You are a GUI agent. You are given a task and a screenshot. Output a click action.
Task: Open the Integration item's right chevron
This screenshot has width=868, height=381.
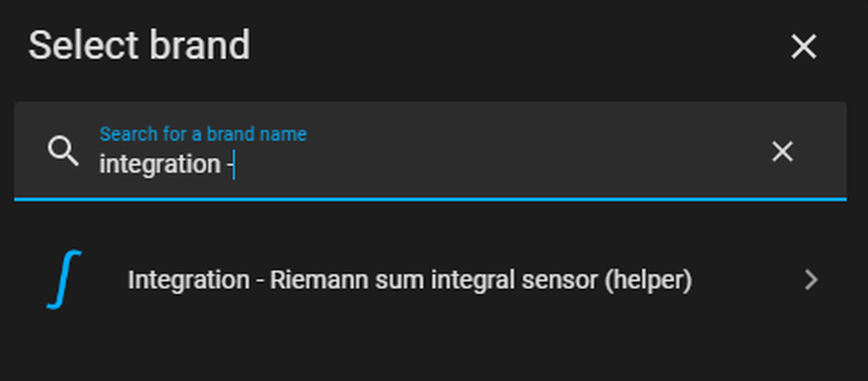pyautogui.click(x=811, y=280)
